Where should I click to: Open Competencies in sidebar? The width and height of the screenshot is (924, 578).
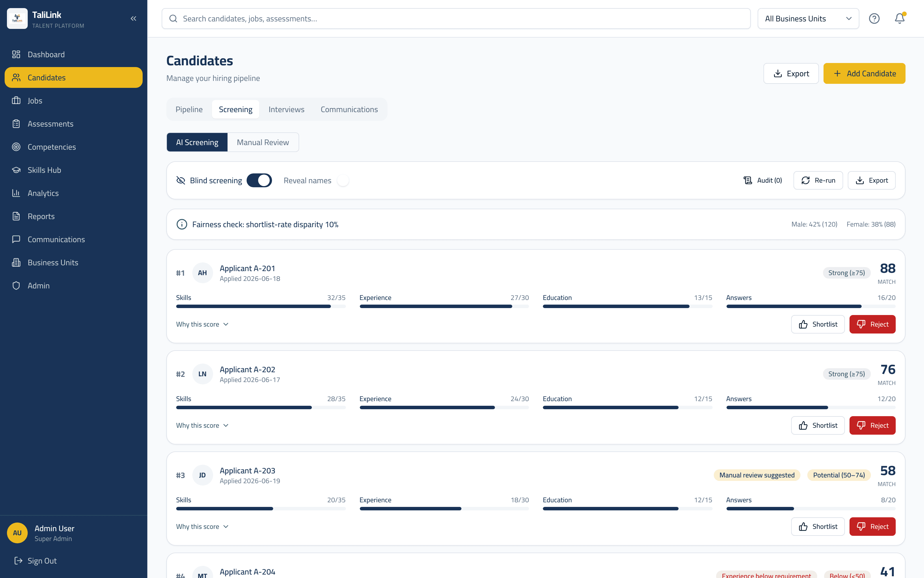pyautogui.click(x=73, y=147)
